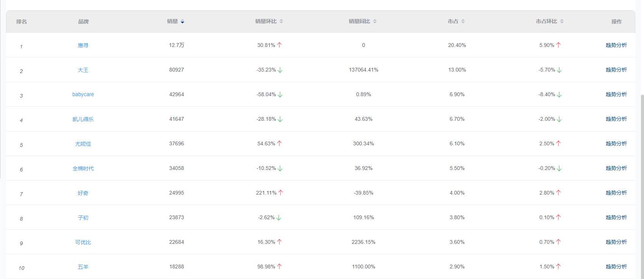Open the 大王 brand link

point(83,70)
